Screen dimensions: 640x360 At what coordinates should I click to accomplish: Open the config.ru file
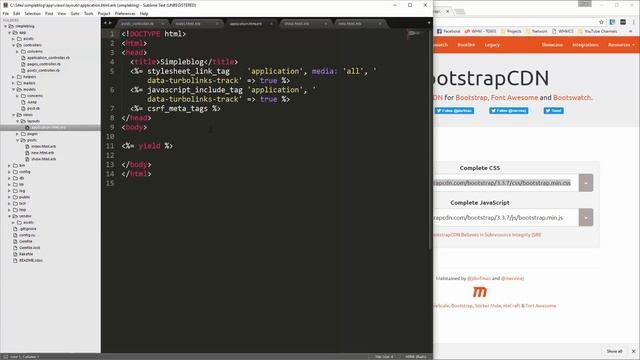(x=27, y=235)
